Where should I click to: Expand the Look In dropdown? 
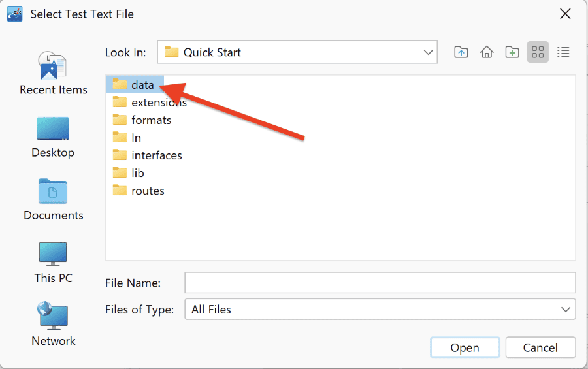428,52
